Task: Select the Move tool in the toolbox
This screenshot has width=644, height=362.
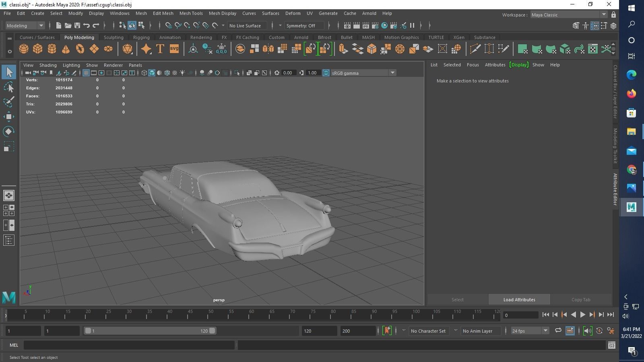Action: coord(9,117)
